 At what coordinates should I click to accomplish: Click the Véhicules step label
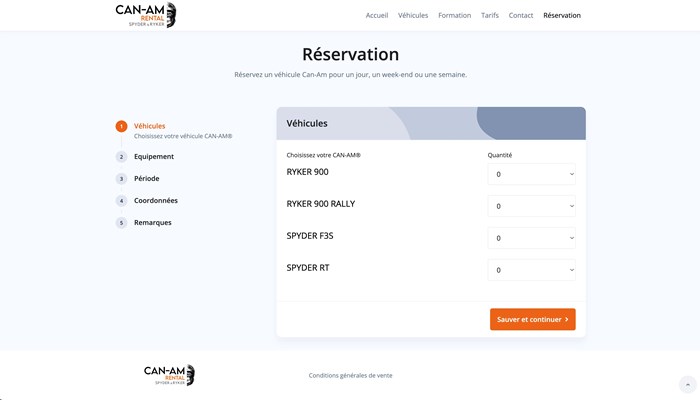(150, 126)
